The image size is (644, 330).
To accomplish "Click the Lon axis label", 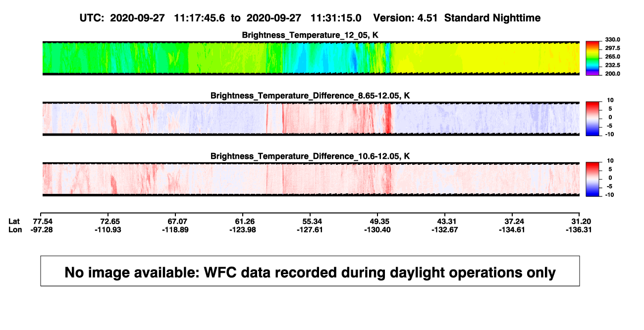I will [x=15, y=230].
